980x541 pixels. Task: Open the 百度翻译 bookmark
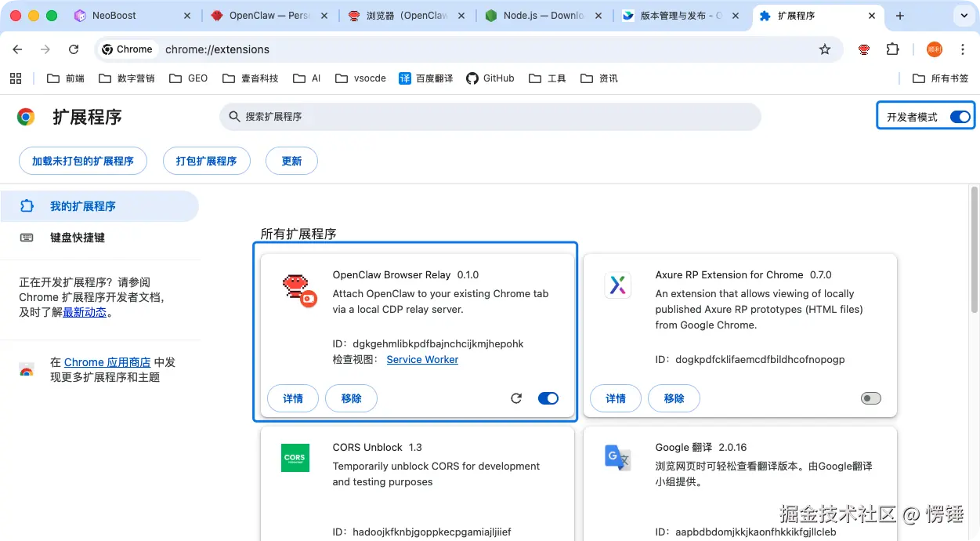426,78
